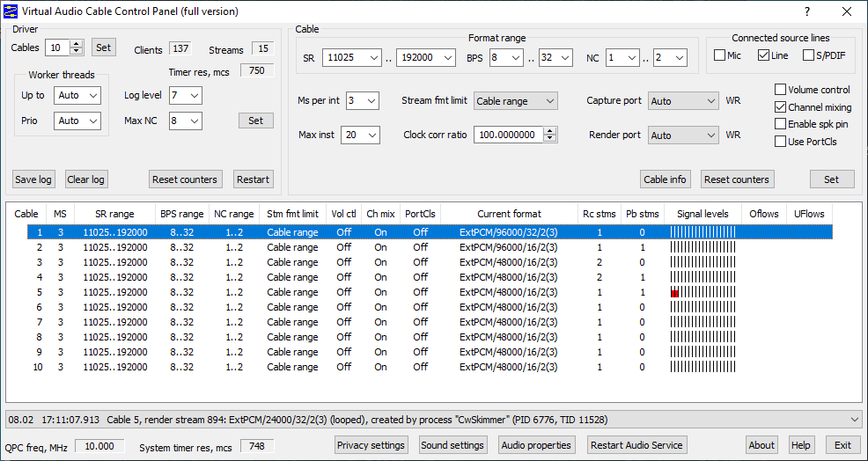
Task: Click the Cables count spinner arrows
Action: point(77,48)
